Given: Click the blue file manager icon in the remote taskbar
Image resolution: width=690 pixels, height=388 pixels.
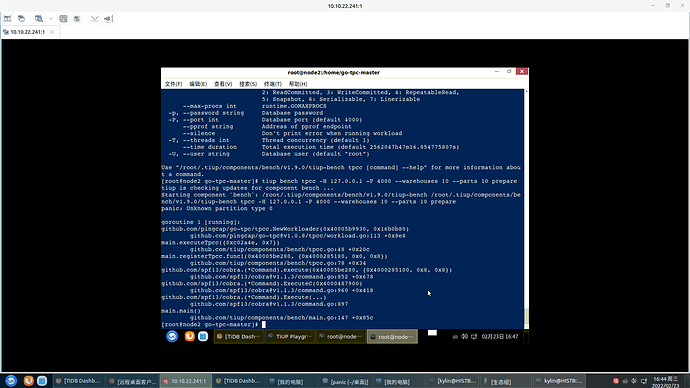Looking at the screenshot, I should (203, 337).
